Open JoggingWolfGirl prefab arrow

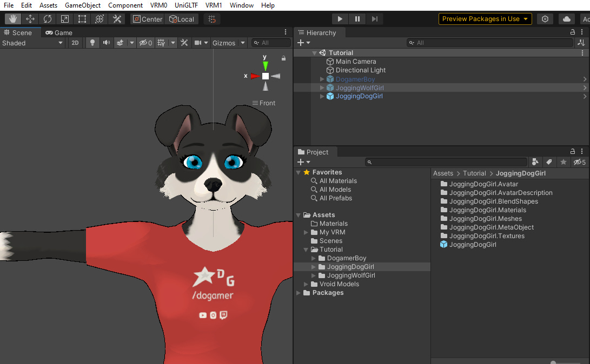(585, 87)
